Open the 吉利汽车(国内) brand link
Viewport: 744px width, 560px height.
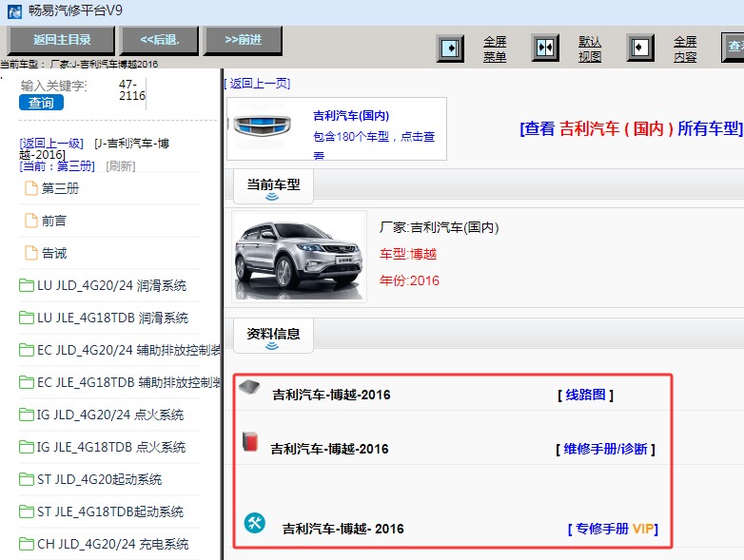pyautogui.click(x=351, y=116)
